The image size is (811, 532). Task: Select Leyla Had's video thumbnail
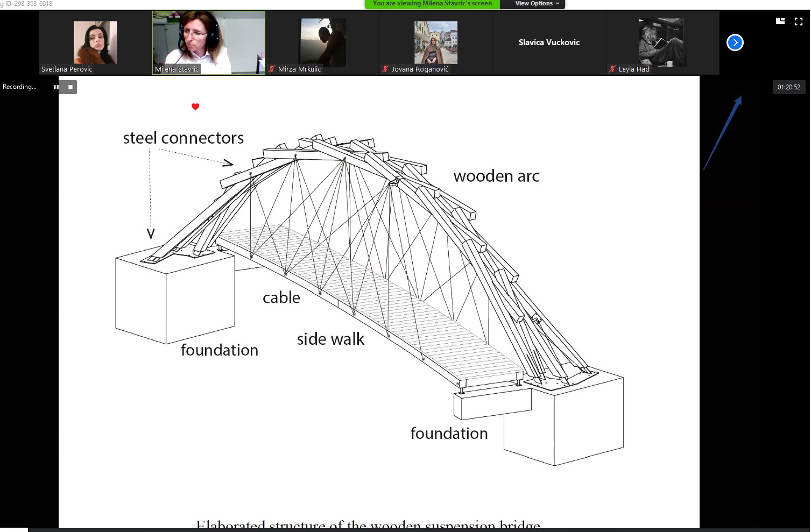662,42
